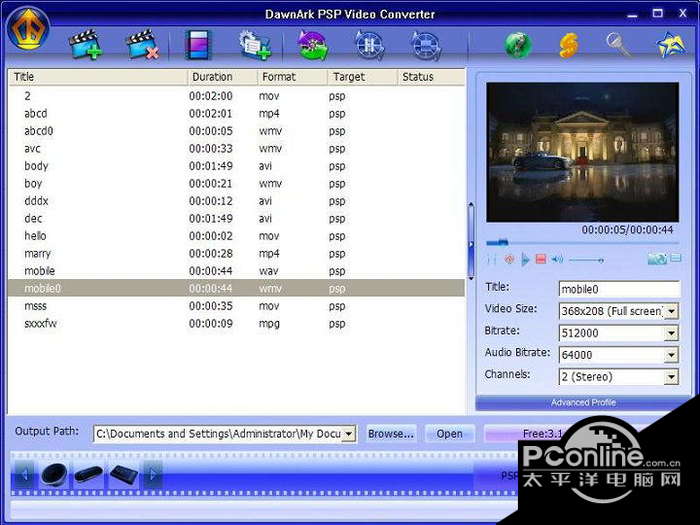Mute audio with the speaker icon
Image resolution: width=700 pixels, height=525 pixels.
557,259
